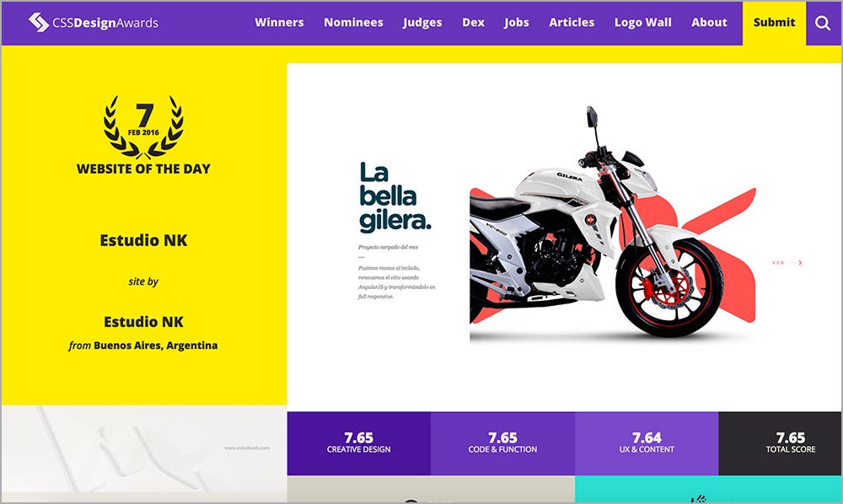Click the laurel wreath award badge
Screen dimensions: 843x504
[x=143, y=126]
